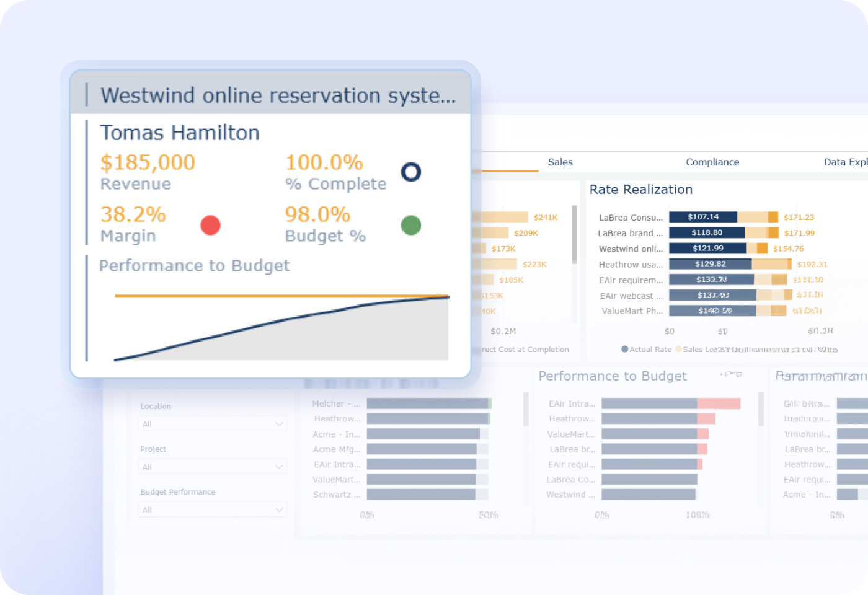Click the red Margin status indicator dot
This screenshot has height=595, width=868.
click(x=210, y=226)
